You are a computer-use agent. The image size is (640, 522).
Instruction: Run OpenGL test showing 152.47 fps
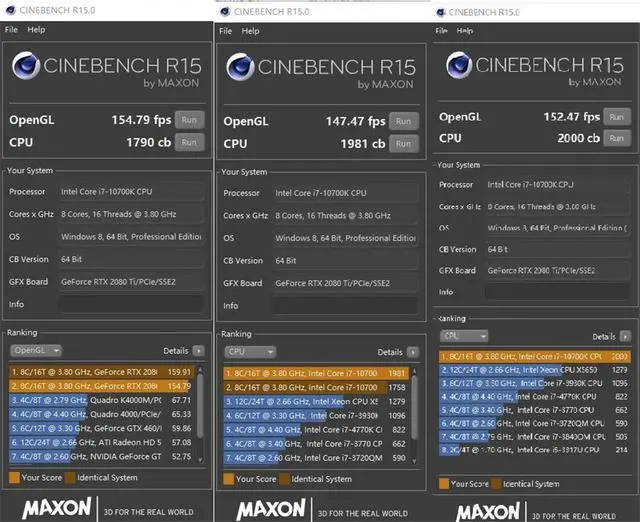617,117
